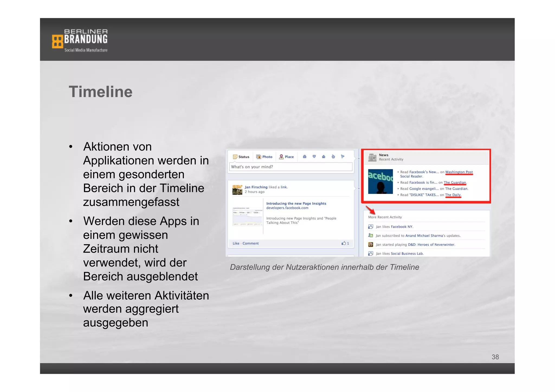Screen dimensions: 555x392
Task: Click the page number 38
Action: [495, 357]
